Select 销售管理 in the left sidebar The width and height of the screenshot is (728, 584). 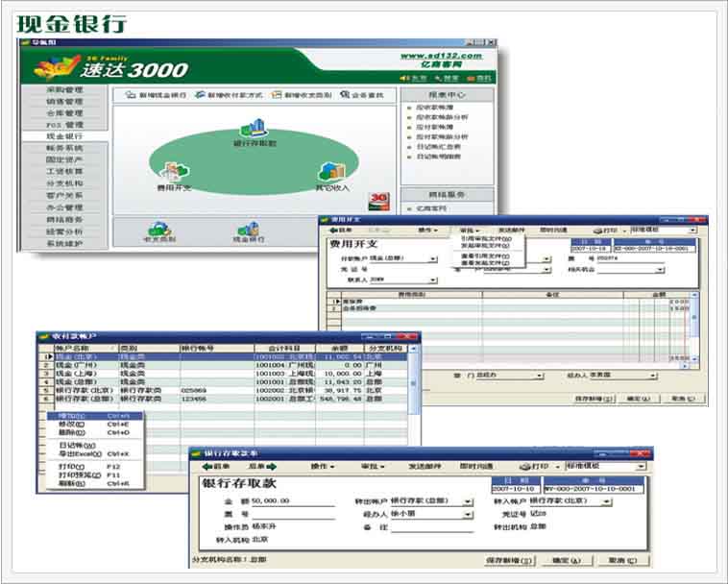click(x=65, y=102)
